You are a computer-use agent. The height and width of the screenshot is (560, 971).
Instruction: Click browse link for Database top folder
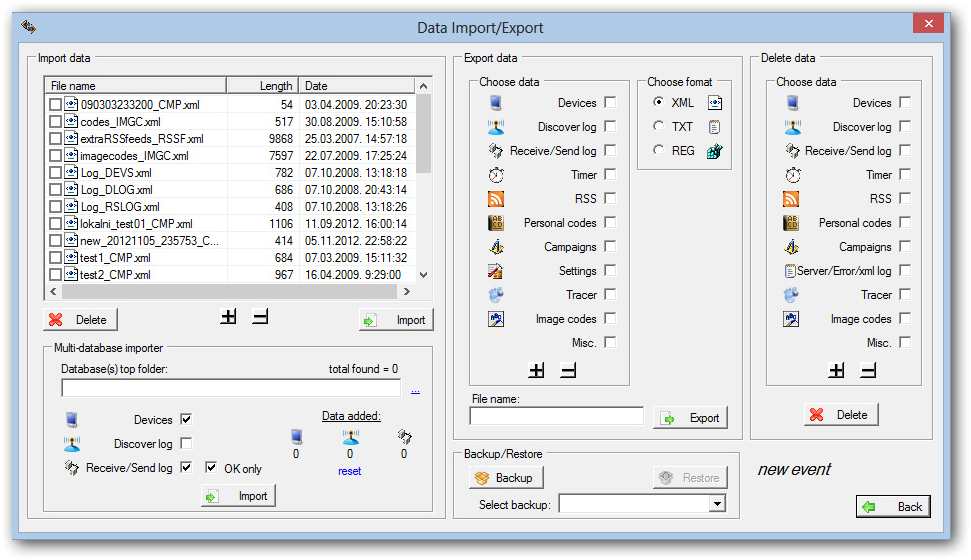click(x=416, y=390)
